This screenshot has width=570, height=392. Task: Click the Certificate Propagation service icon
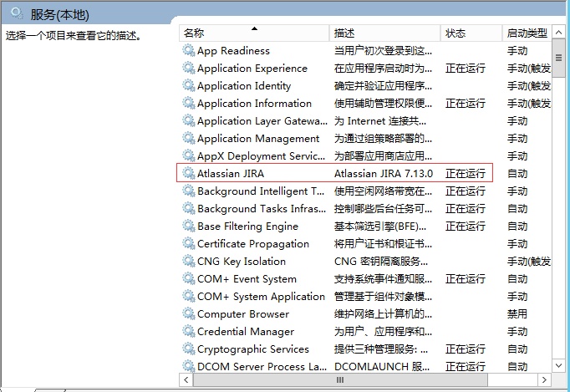click(189, 243)
